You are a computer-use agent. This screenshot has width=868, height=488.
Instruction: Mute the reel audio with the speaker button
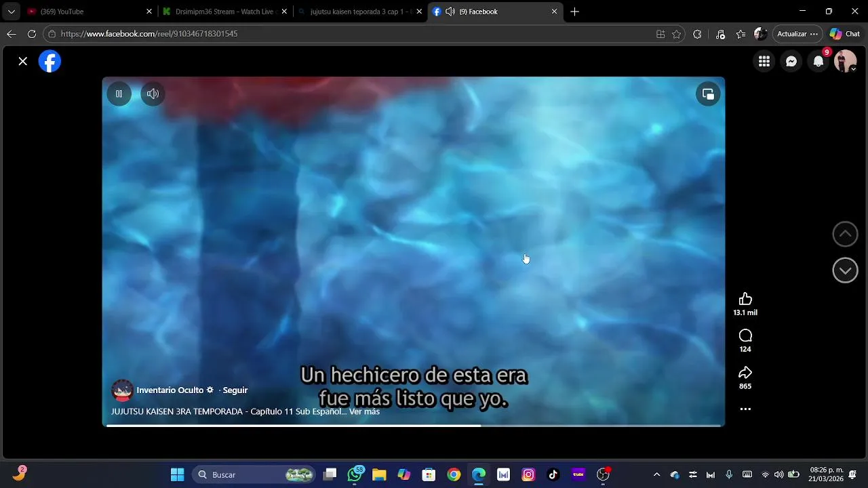(x=153, y=94)
